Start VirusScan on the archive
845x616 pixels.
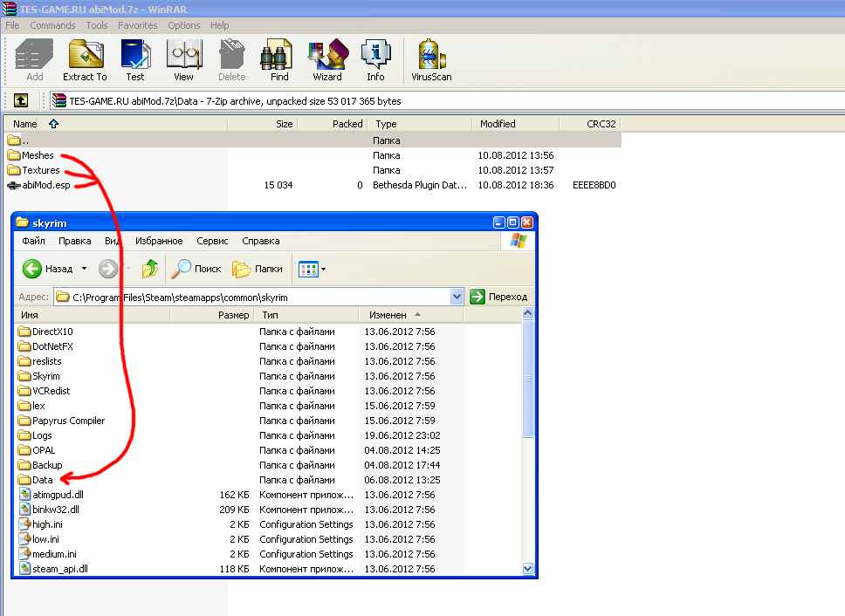pos(431,60)
